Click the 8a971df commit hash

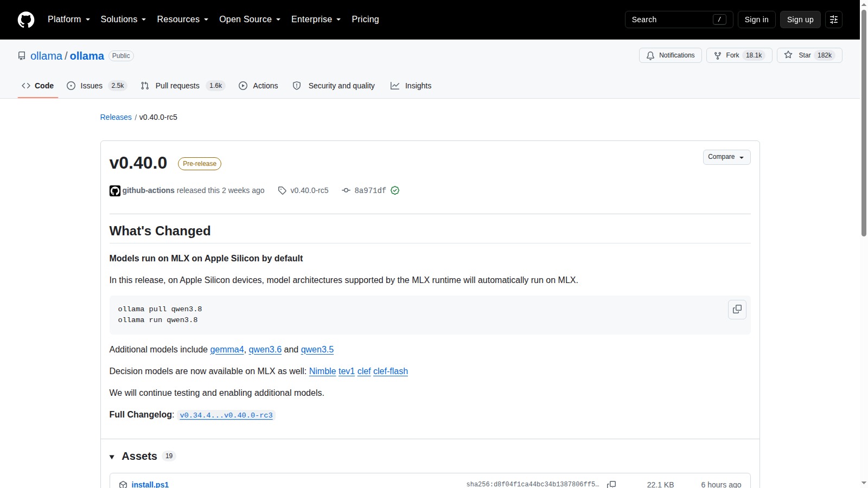(x=371, y=190)
